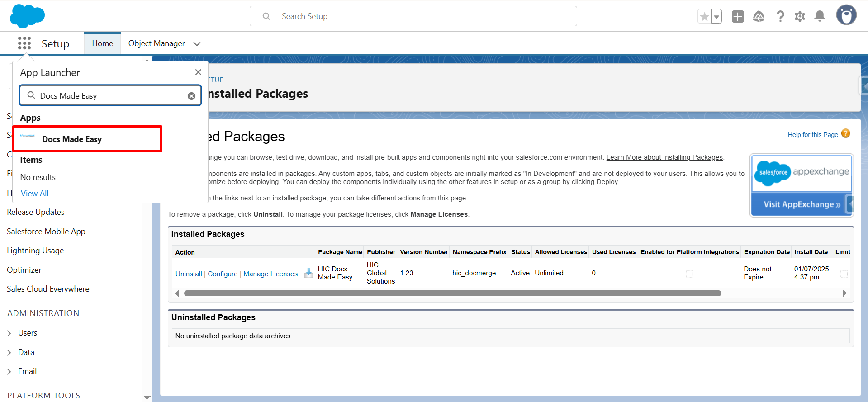Click into the App Launcher search box
Viewport: 868px width, 402px height.
pyautogui.click(x=110, y=95)
